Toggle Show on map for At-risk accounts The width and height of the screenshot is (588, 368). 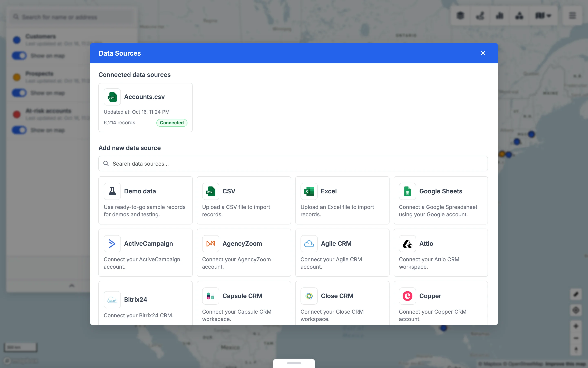[x=19, y=130]
